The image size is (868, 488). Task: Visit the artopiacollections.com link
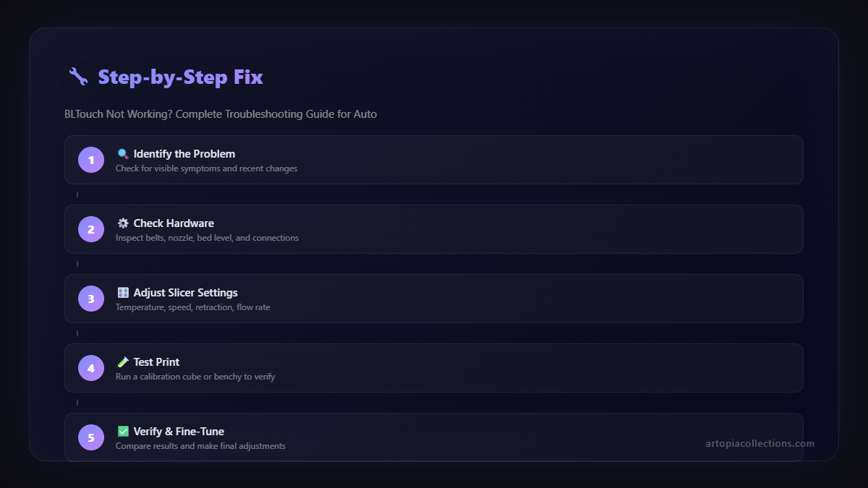tap(759, 443)
